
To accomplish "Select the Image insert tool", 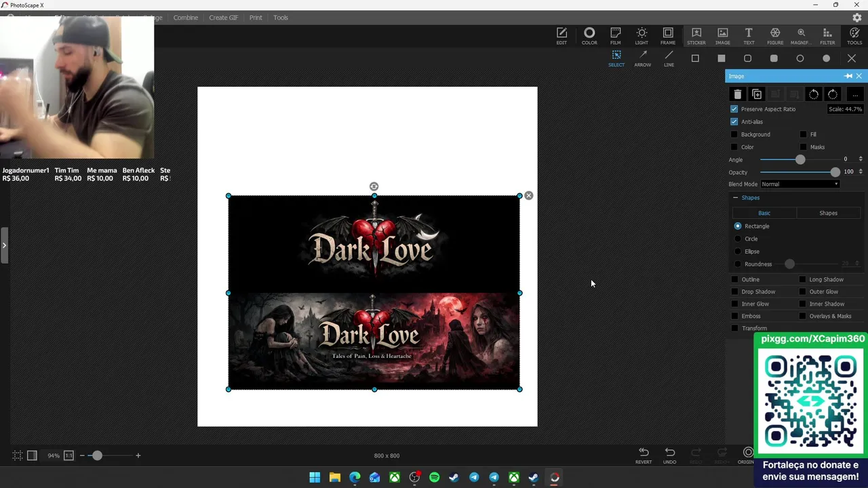I will click(x=723, y=36).
